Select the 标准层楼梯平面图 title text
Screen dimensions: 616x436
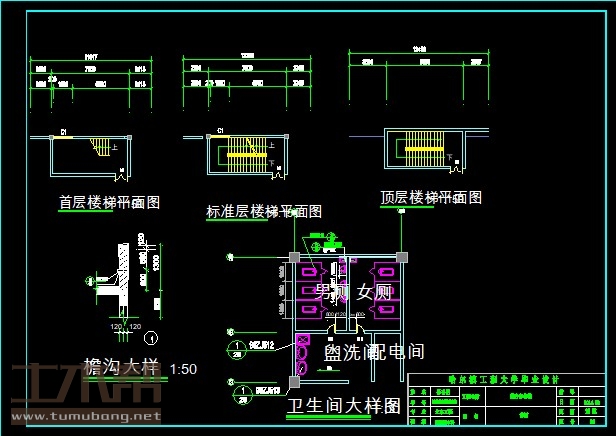(264, 212)
